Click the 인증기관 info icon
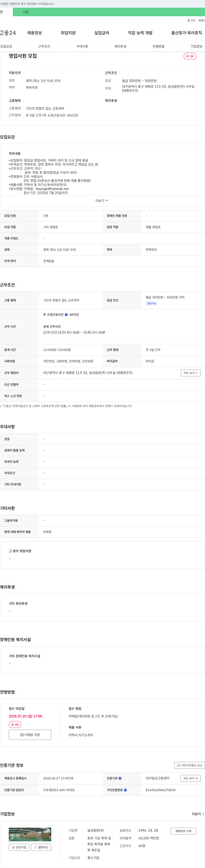The height and width of the screenshot is (868, 205). click(x=120, y=778)
